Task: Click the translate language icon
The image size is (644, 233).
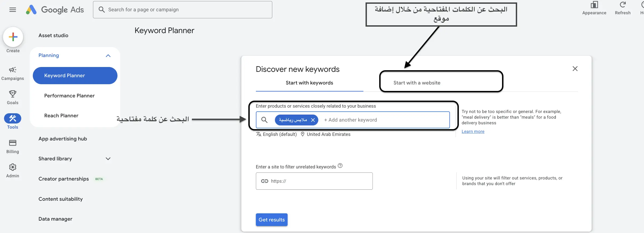Action: tap(259, 134)
